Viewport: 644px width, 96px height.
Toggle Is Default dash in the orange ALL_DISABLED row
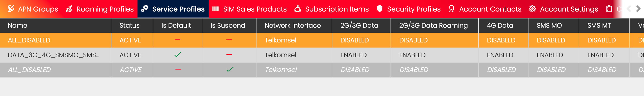click(x=178, y=40)
